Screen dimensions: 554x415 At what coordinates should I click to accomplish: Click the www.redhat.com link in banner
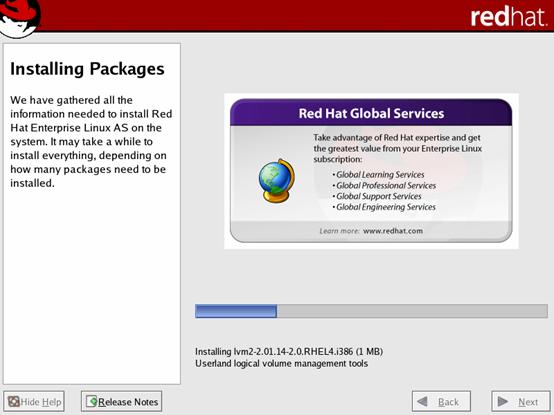point(393,231)
